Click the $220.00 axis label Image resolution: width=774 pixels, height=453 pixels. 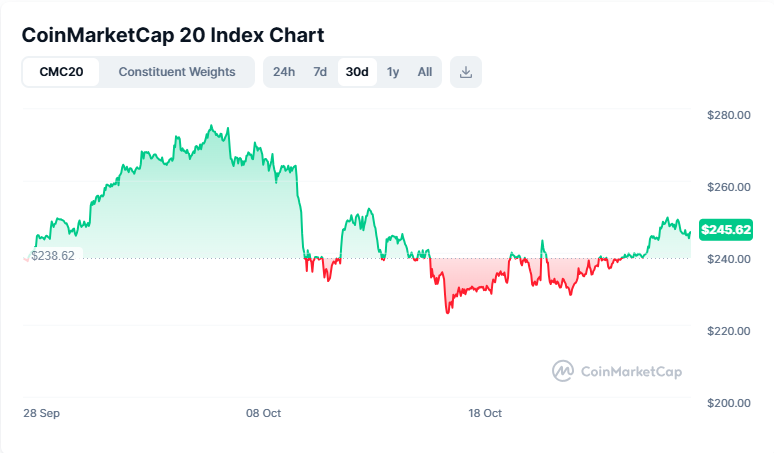tap(729, 331)
